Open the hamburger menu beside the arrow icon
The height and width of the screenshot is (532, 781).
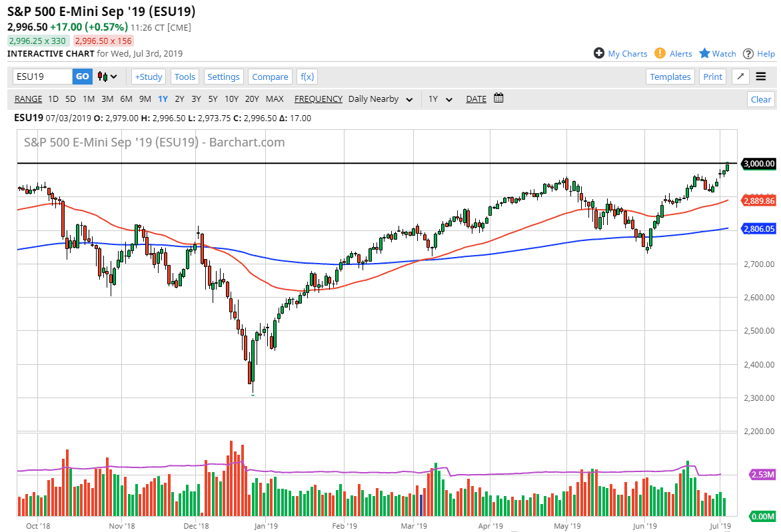coord(762,77)
